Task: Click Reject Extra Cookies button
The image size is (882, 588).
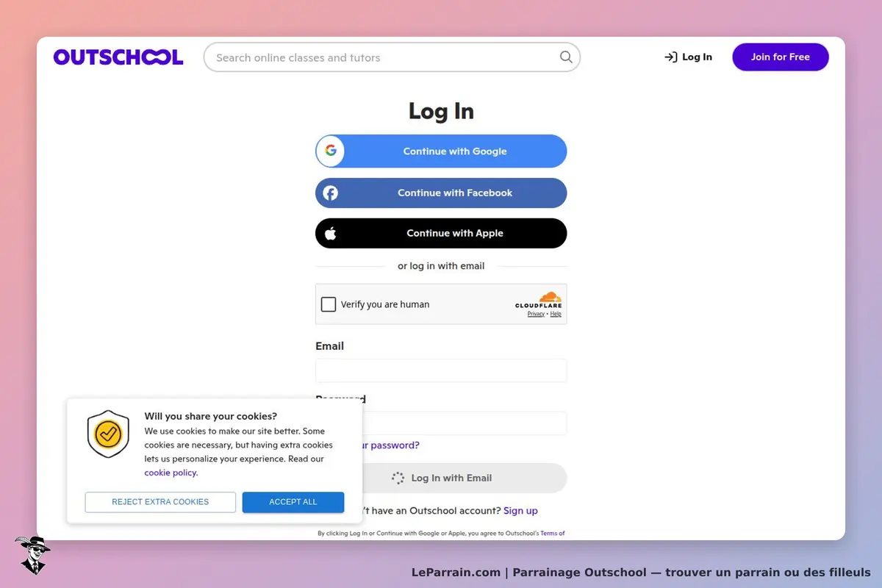Action: click(160, 502)
